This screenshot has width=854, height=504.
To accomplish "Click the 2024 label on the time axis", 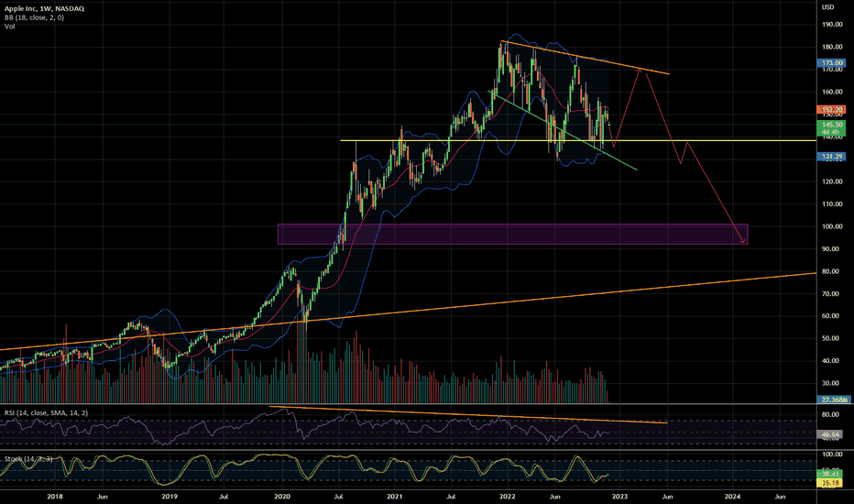I will coord(732,497).
